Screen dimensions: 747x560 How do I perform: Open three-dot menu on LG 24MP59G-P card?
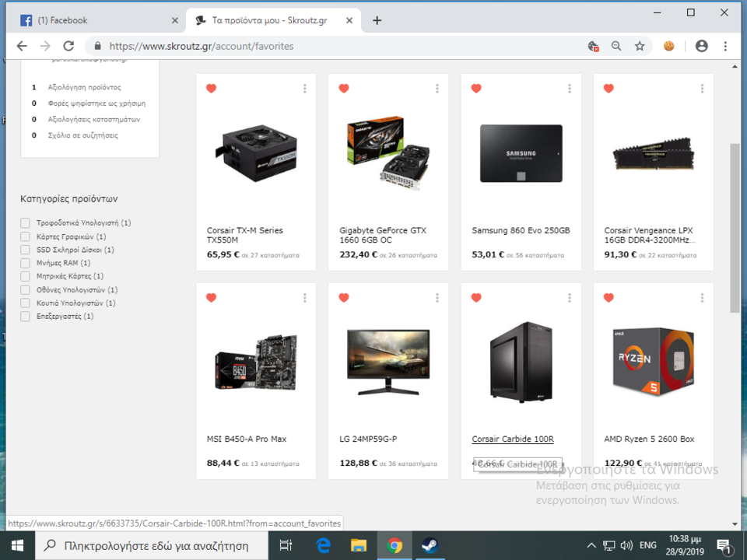[437, 298]
